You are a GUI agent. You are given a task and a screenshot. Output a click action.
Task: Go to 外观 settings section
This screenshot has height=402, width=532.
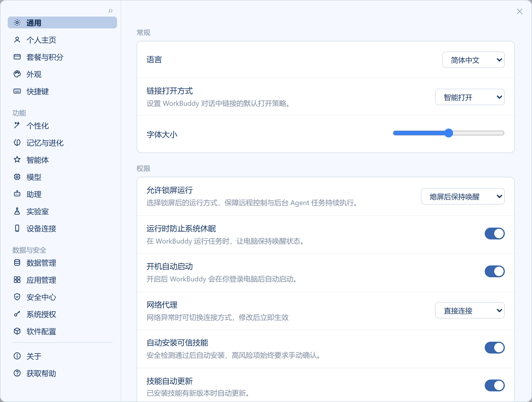pyautogui.click(x=62, y=74)
